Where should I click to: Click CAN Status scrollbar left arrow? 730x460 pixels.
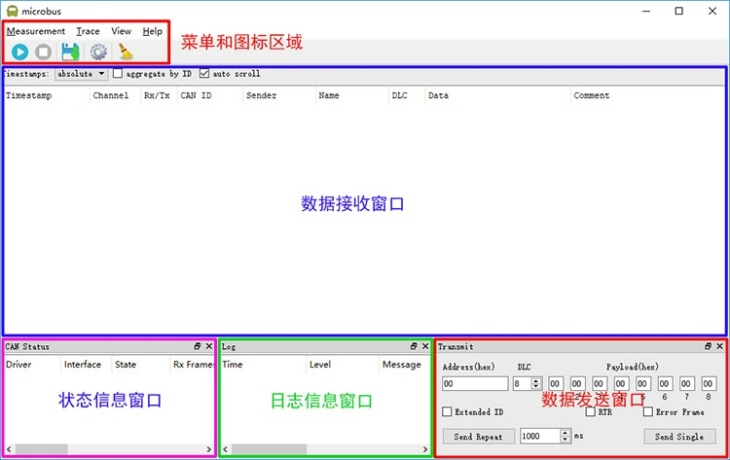tap(8, 449)
